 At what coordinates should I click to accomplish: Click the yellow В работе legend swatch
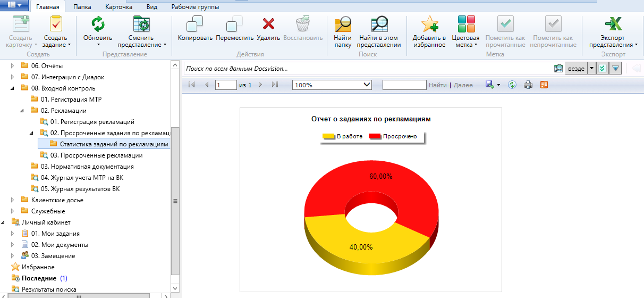(328, 137)
